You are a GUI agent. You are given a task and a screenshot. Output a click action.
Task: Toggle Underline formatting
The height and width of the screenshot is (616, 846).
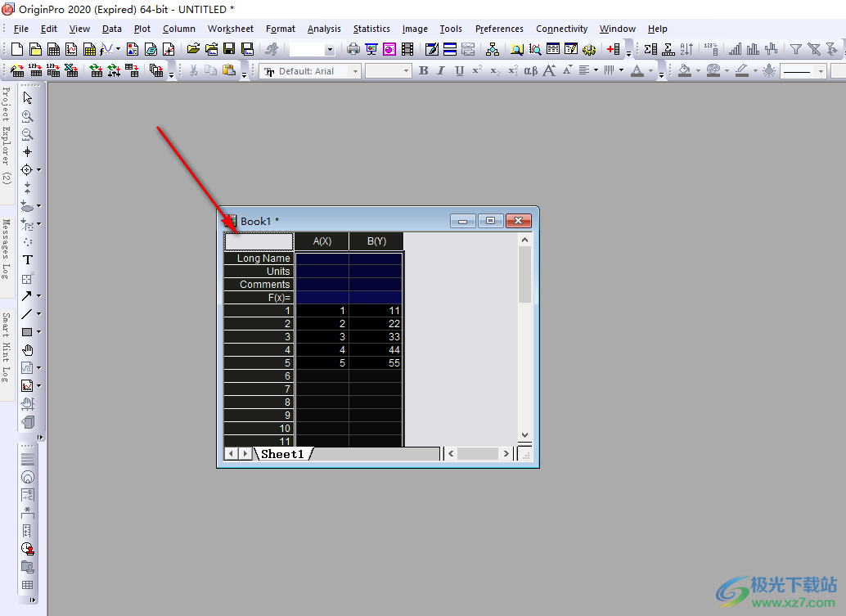(459, 70)
